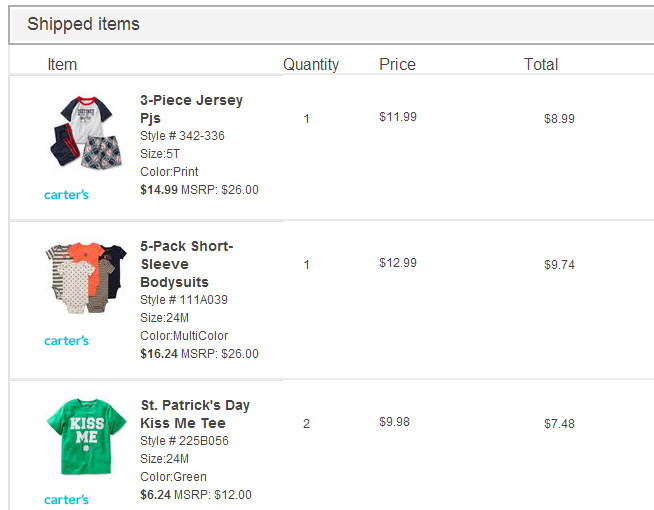This screenshot has width=654, height=510.
Task: Open the 3-Piece Jersey Pjs title link
Action: click(191, 109)
